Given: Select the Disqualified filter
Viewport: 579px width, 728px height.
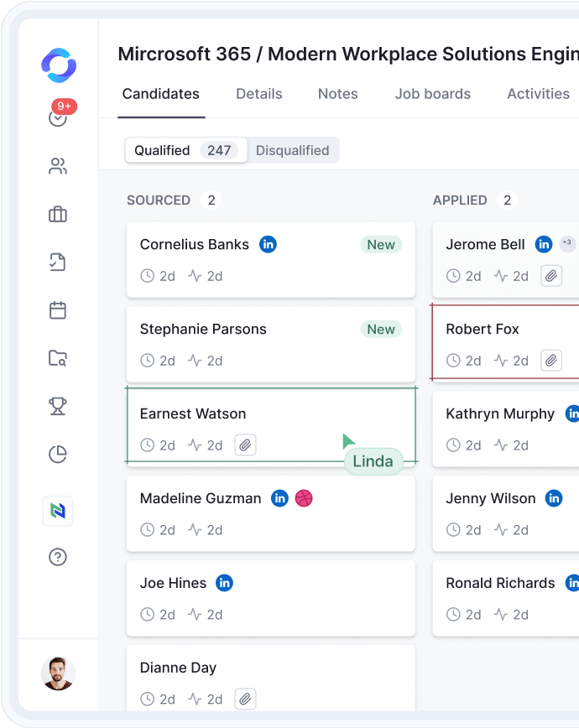Looking at the screenshot, I should tap(293, 150).
